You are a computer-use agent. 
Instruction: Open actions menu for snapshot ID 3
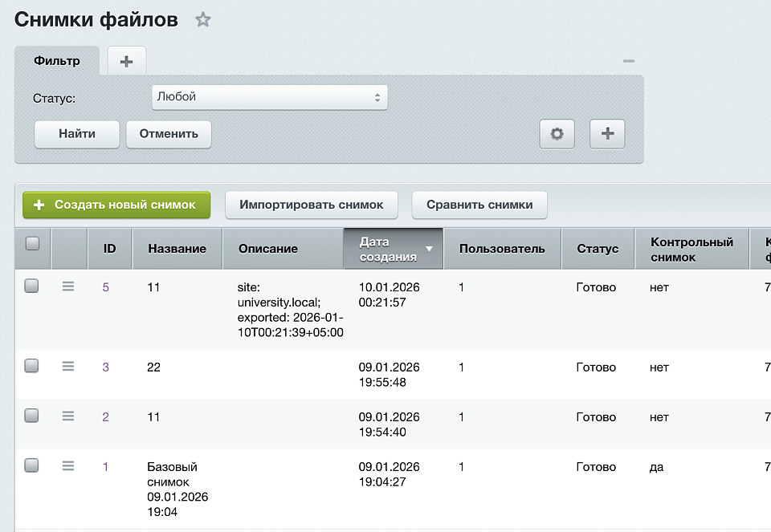(67, 366)
